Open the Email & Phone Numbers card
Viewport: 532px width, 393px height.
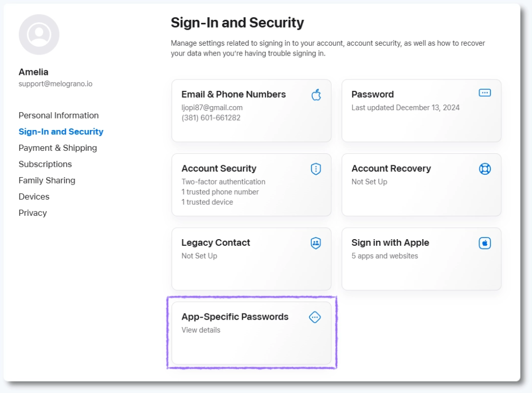(233, 95)
